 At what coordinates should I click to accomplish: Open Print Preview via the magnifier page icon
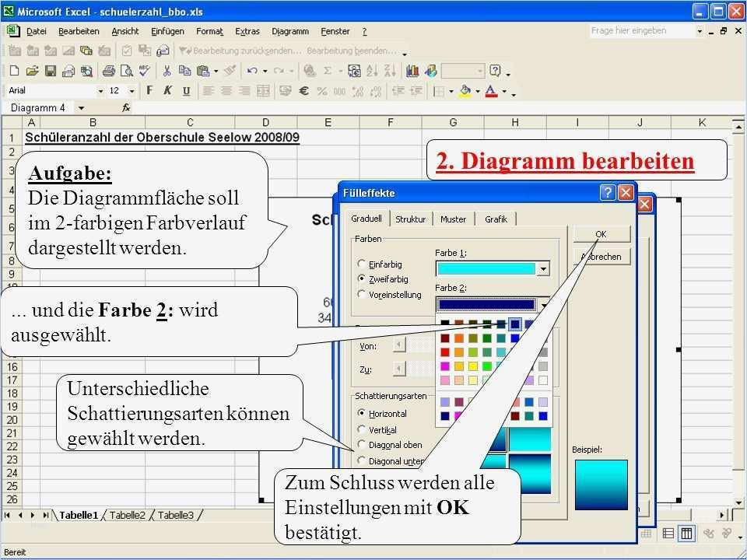[x=127, y=71]
